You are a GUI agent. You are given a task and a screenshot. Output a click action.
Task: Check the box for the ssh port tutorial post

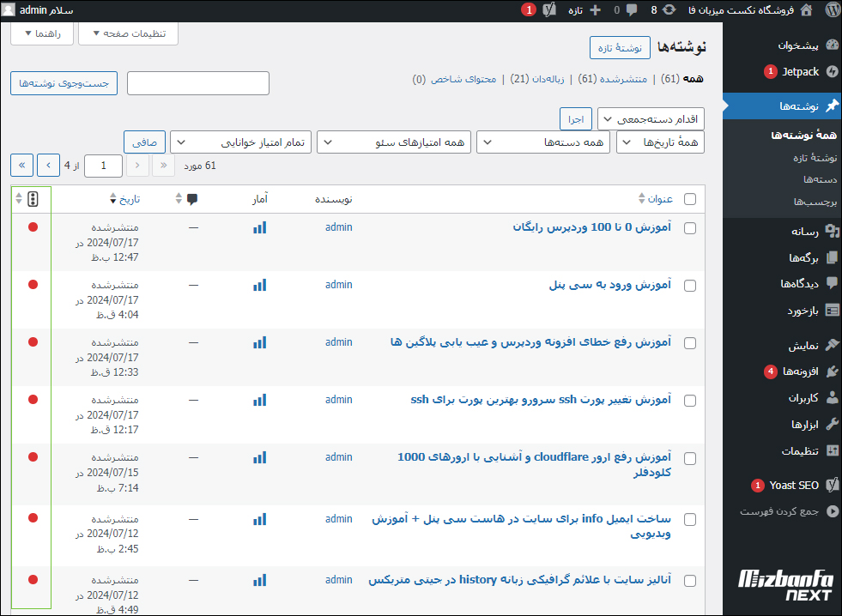click(x=690, y=399)
